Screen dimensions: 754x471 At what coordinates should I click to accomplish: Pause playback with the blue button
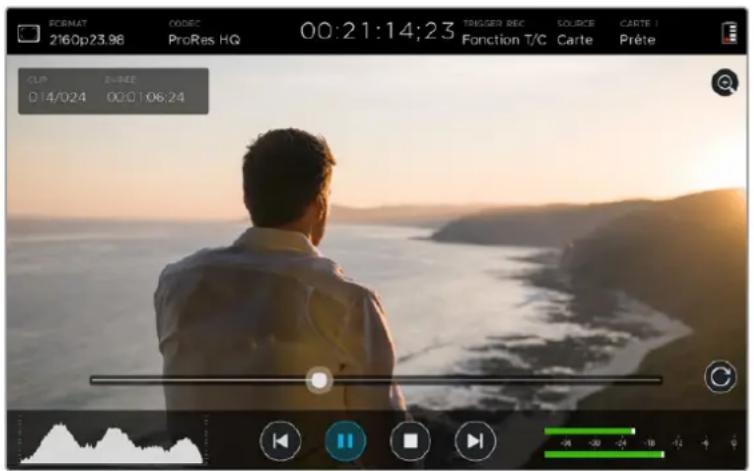click(x=345, y=441)
